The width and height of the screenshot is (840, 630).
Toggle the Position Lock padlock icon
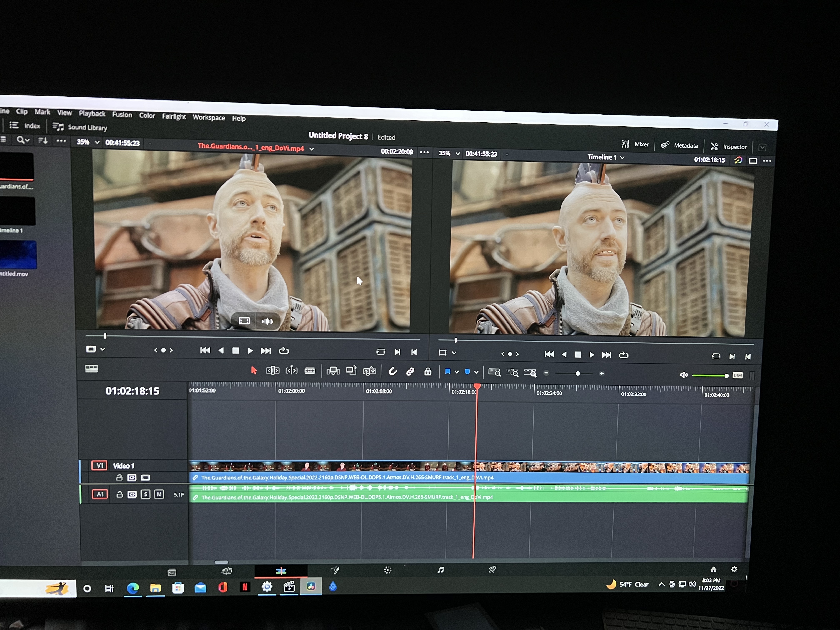click(x=427, y=372)
